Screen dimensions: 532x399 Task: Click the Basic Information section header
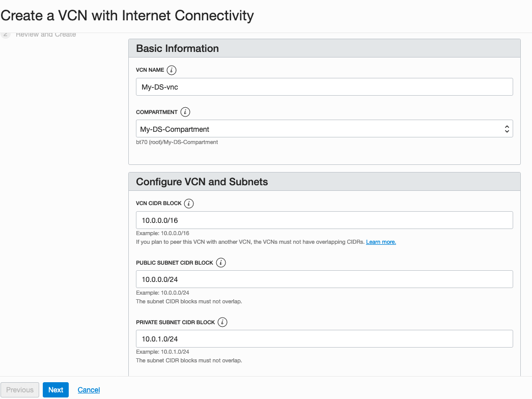click(178, 49)
